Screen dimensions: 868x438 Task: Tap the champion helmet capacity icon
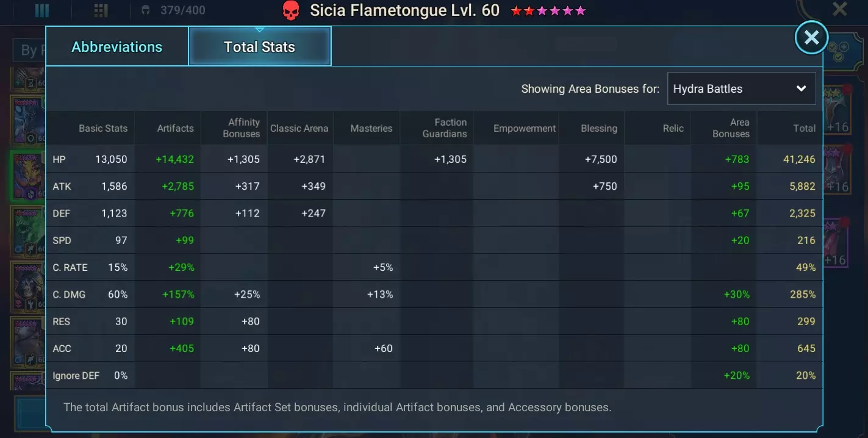146,10
